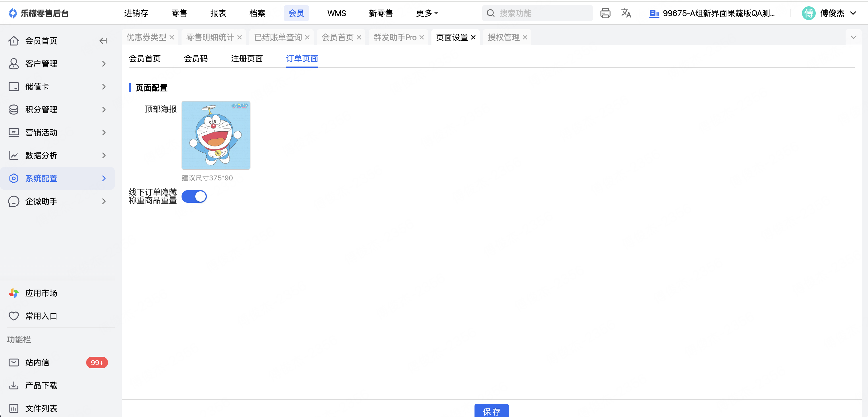Viewport: 868px width, 417px height.
Task: Open 文件列表 file list
Action: [x=41, y=408]
